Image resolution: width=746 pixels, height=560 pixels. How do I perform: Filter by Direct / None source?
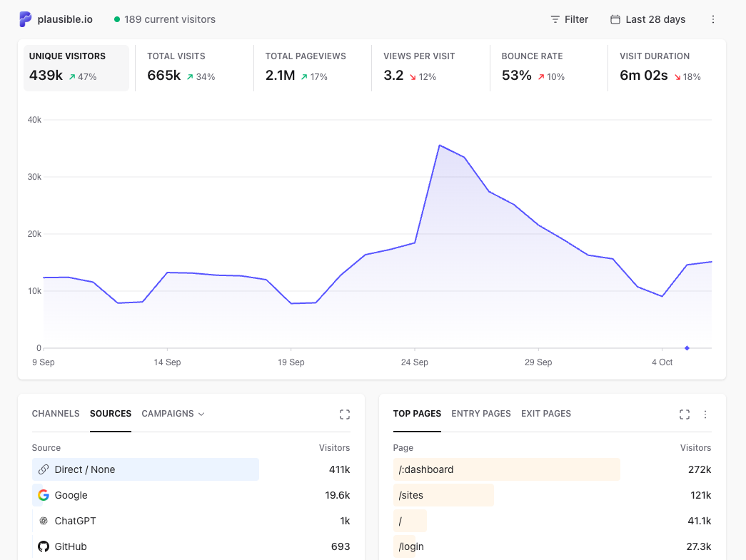point(191,469)
